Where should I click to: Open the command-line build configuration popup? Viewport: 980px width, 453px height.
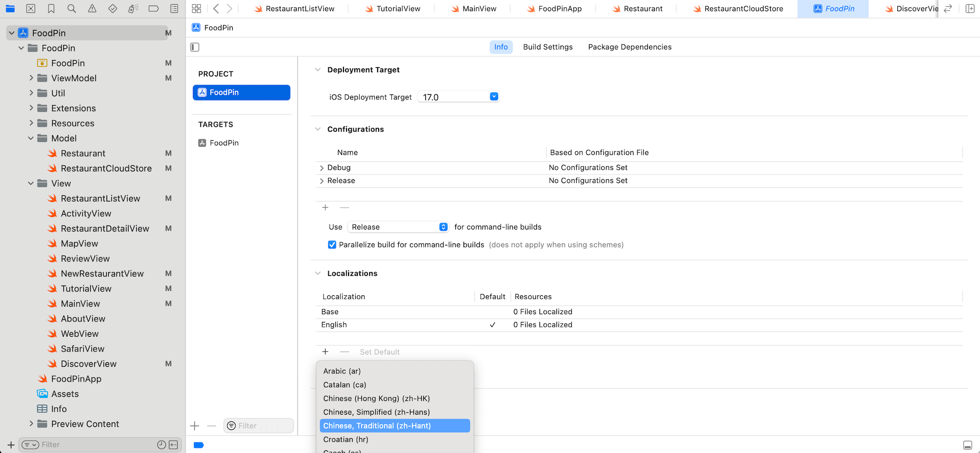[398, 227]
